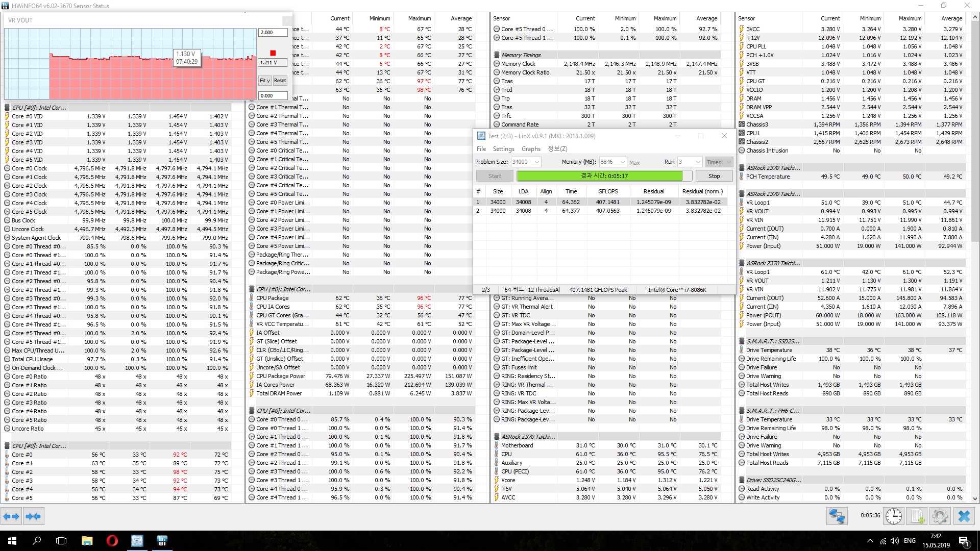This screenshot has height=551, width=980.
Task: Click the clock reset timer icon
Action: [893, 516]
